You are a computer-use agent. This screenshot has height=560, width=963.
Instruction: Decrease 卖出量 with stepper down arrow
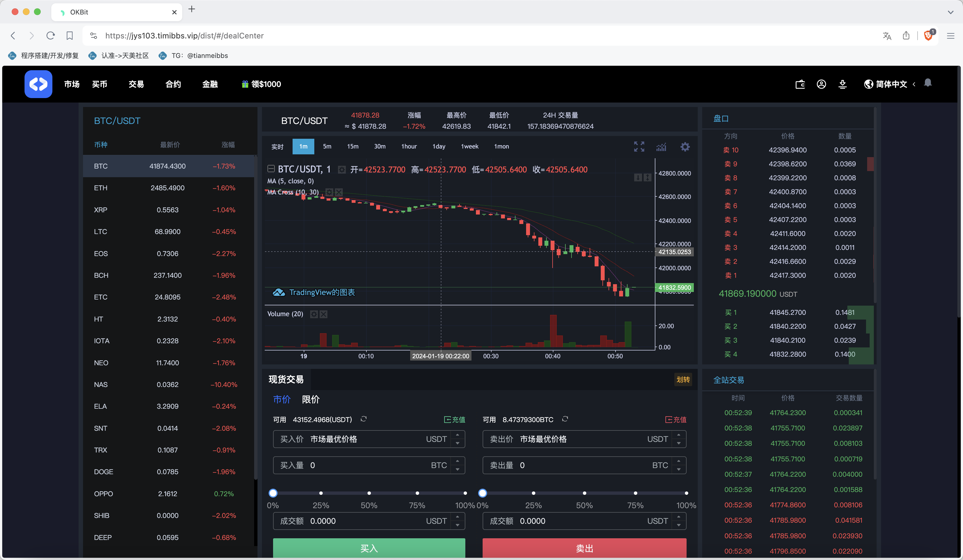point(679,469)
